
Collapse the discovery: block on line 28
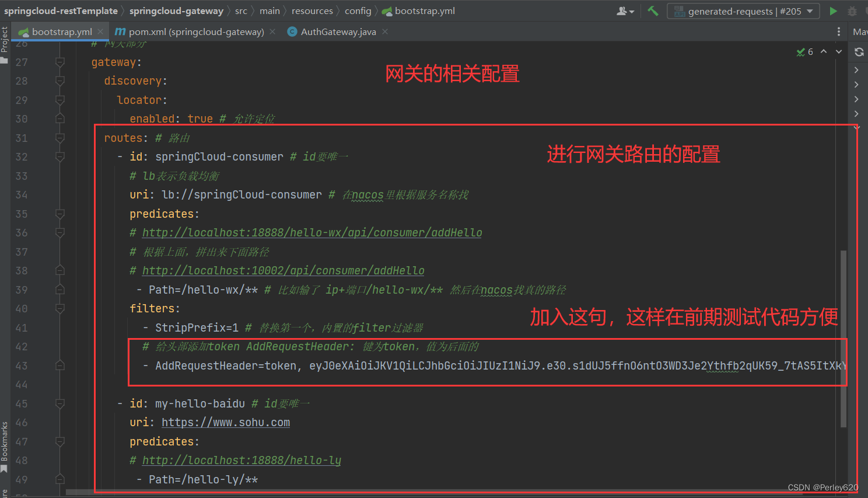click(60, 81)
